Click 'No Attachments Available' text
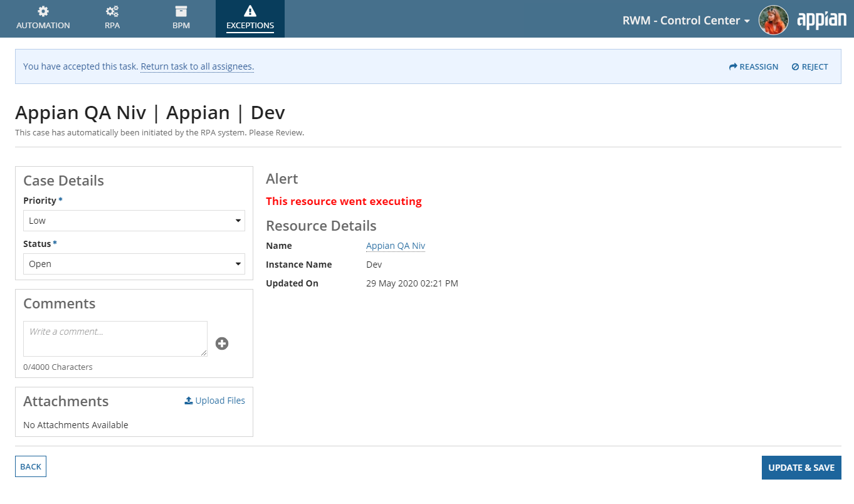 76,425
